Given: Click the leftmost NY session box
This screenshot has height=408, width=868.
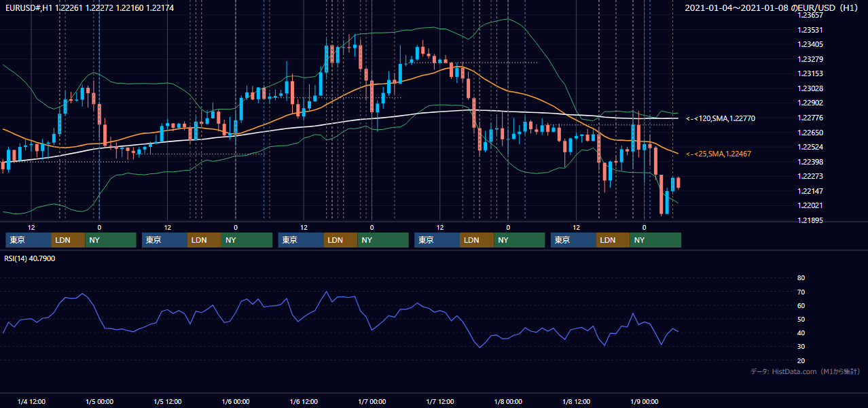Looking at the screenshot, I should pyautogui.click(x=111, y=240).
